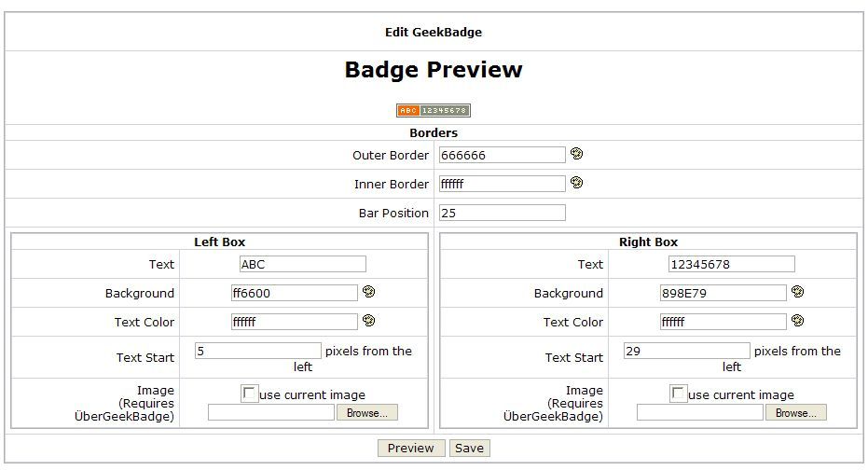
Task: Focus the Inner Border color field
Action: [502, 184]
